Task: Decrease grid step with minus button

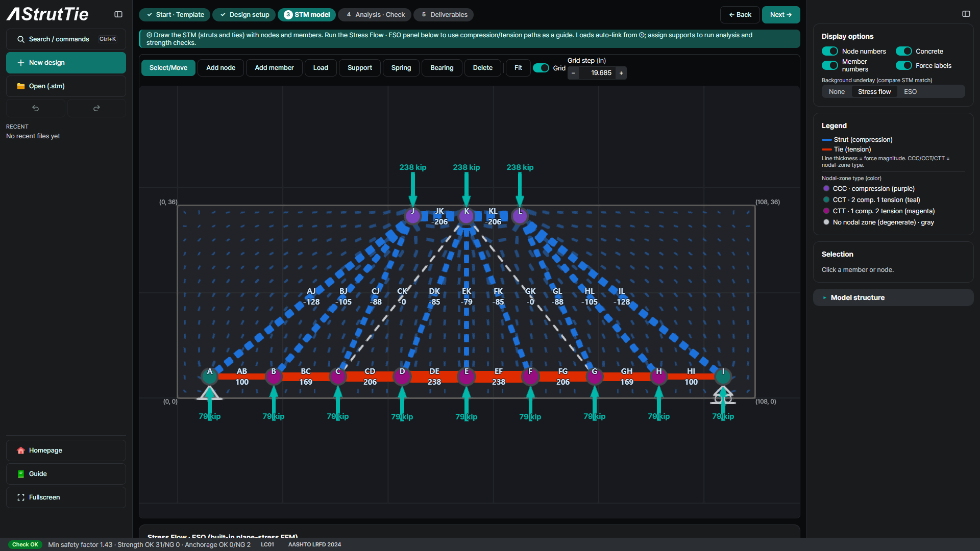Action: tap(573, 73)
